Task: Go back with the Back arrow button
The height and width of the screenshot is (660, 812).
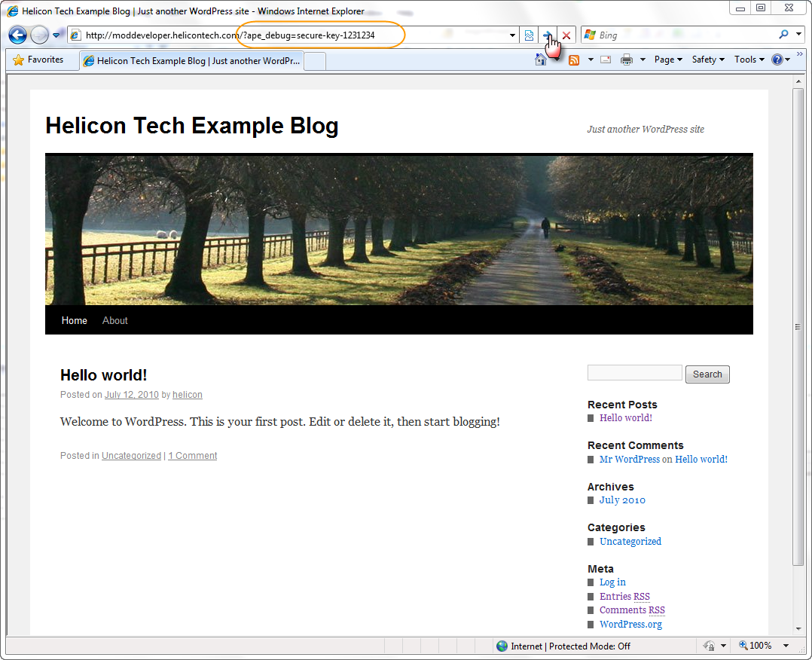Action: point(17,35)
